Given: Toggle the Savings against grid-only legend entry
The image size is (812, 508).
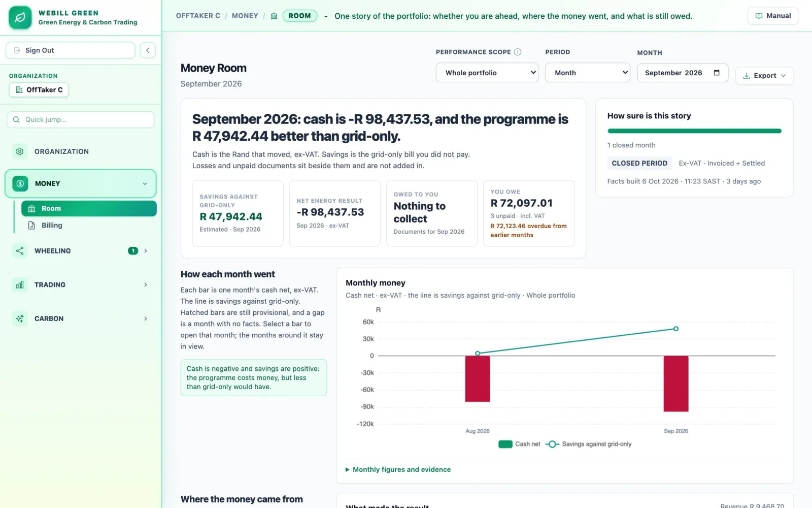Looking at the screenshot, I should pyautogui.click(x=589, y=444).
